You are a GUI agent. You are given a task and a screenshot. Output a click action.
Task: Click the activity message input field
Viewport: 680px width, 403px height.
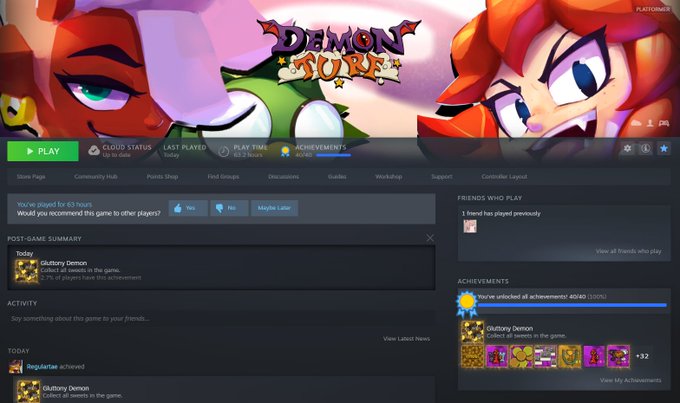click(x=221, y=319)
